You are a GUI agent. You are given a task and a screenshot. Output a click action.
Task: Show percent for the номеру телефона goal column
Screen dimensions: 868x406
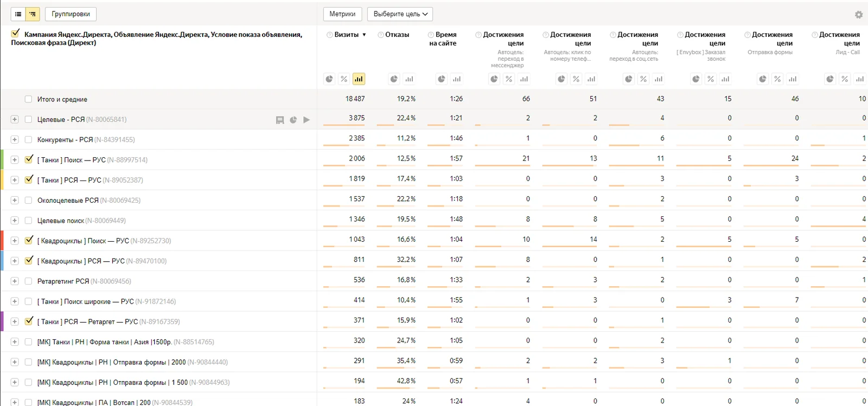point(576,79)
